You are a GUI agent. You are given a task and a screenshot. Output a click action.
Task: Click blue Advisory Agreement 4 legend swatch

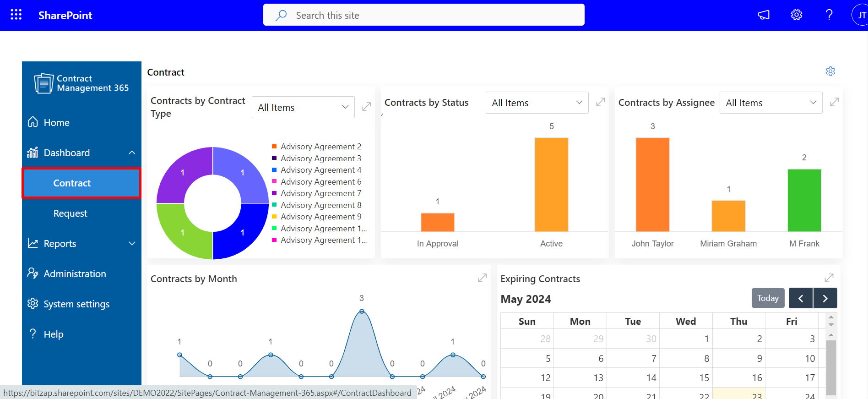[274, 170]
